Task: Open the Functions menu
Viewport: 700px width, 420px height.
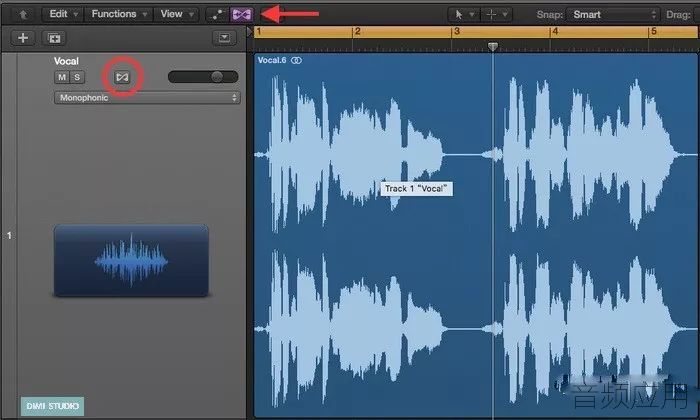Action: coord(119,14)
